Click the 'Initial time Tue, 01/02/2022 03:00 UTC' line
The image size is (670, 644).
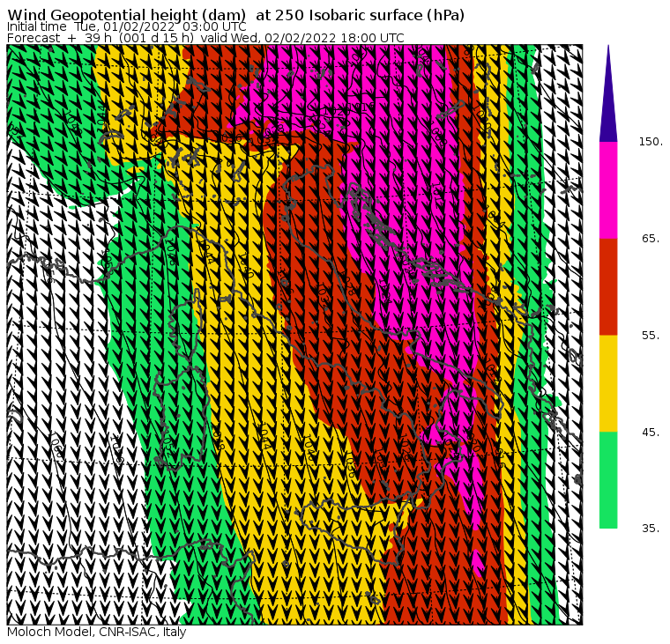(126, 27)
